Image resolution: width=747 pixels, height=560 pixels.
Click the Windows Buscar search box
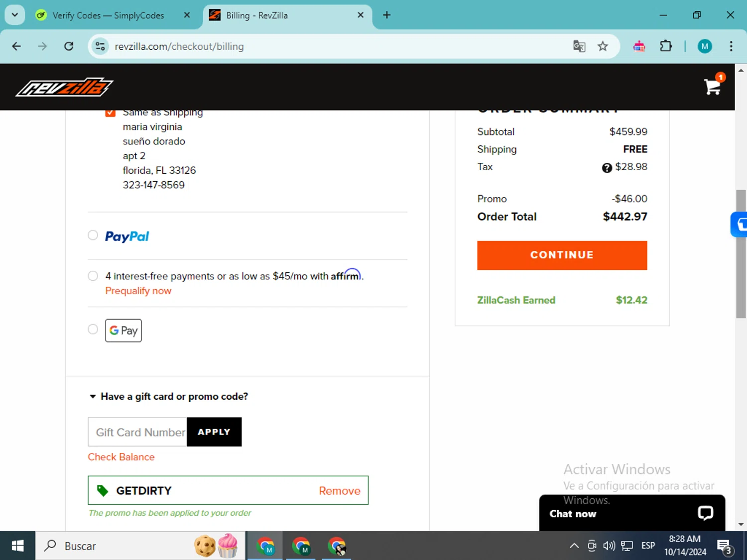click(140, 546)
